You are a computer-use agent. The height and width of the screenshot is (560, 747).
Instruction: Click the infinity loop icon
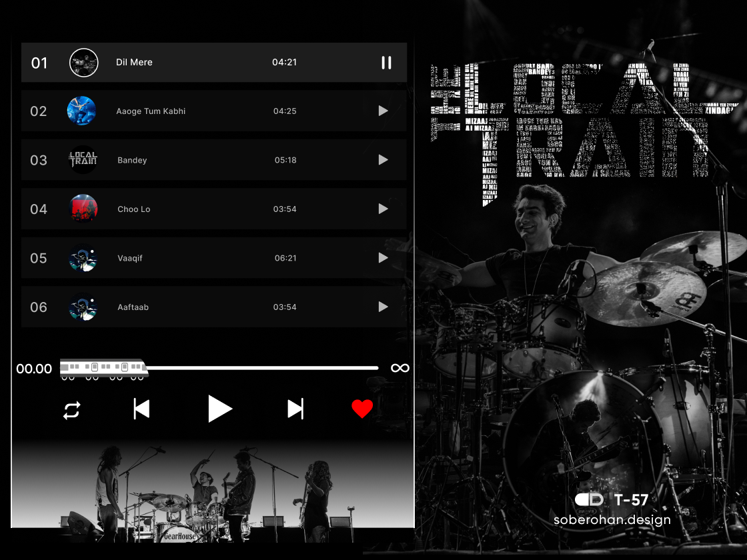click(400, 368)
